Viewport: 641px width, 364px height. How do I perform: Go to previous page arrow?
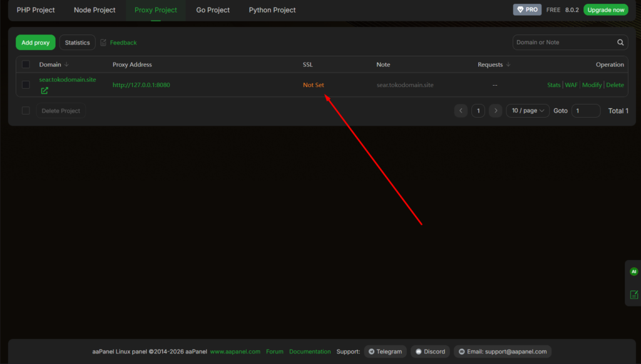(x=461, y=111)
